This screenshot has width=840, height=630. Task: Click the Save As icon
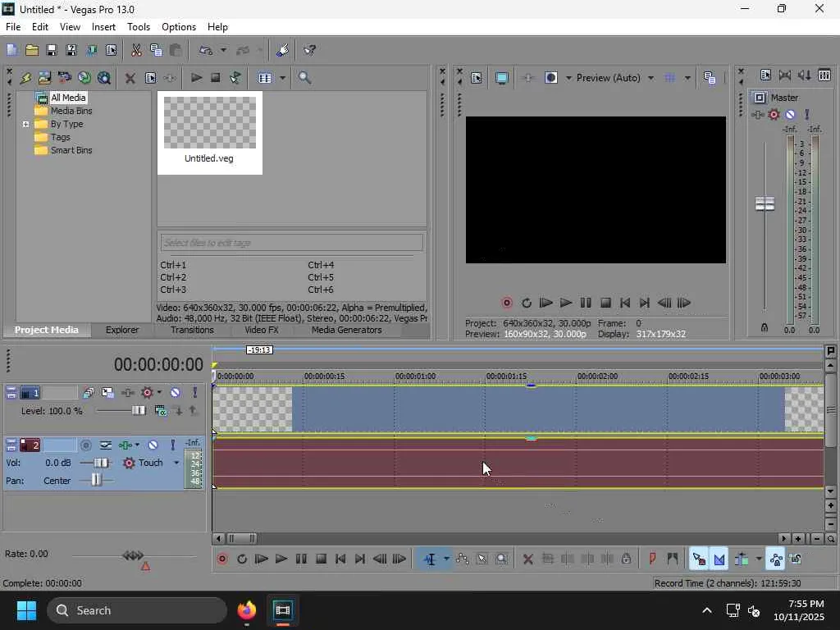coord(71,50)
